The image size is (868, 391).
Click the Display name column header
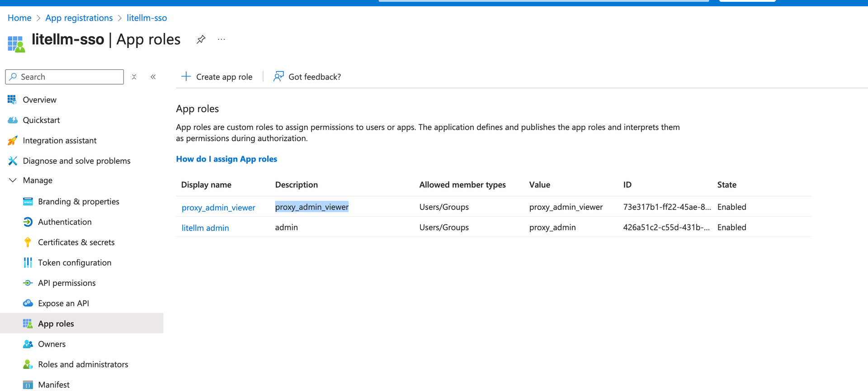pos(206,185)
